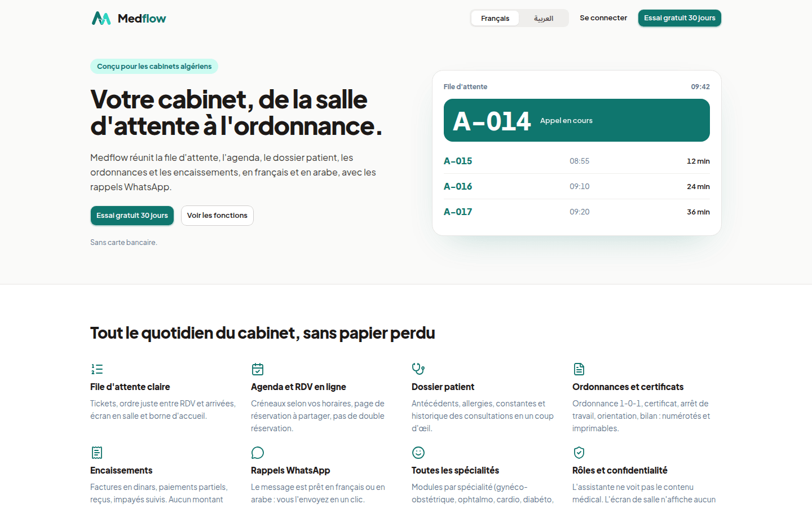Click queue ticket A-016
This screenshot has height=508, width=812.
click(458, 186)
